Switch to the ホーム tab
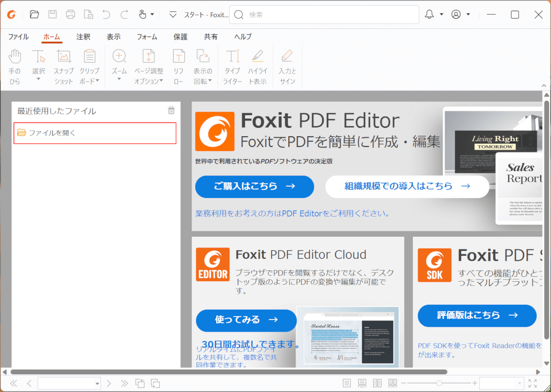This screenshot has width=551, height=392. (51, 37)
